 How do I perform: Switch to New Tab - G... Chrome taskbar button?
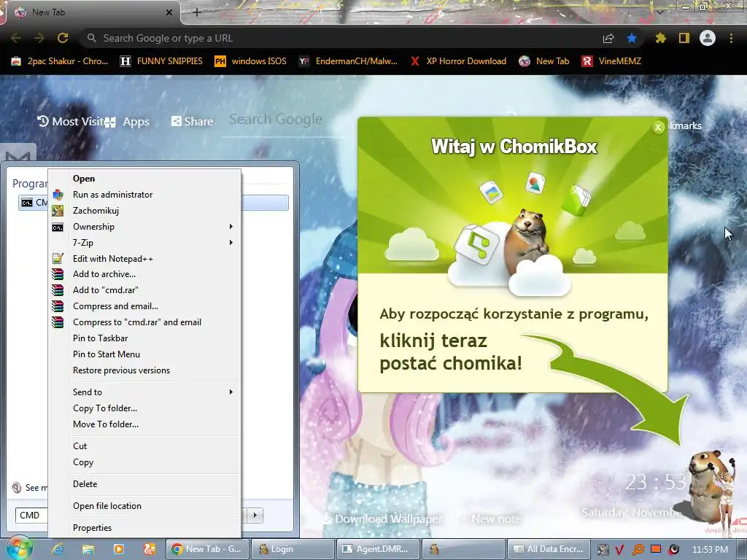tap(207, 549)
